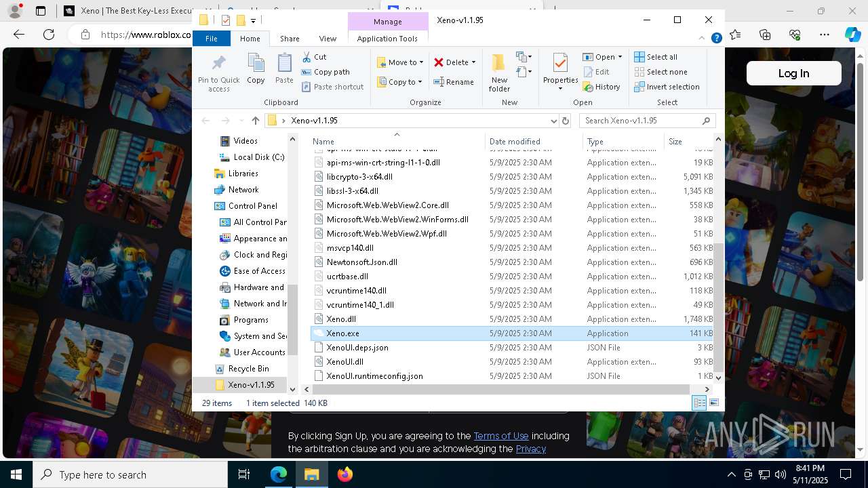
Task: Click the Pin to Quick access icon
Action: click(x=218, y=73)
